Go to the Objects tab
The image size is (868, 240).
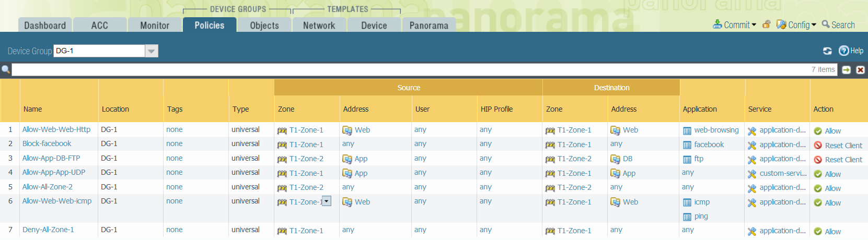click(264, 25)
